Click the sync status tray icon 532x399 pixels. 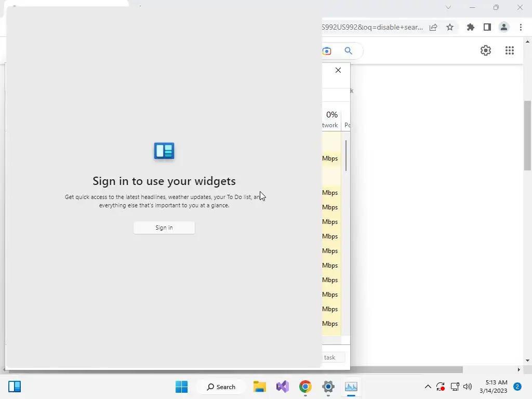[x=441, y=387]
